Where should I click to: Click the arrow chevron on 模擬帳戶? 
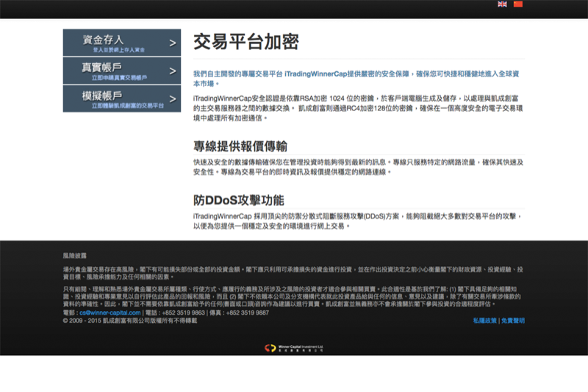(x=173, y=99)
